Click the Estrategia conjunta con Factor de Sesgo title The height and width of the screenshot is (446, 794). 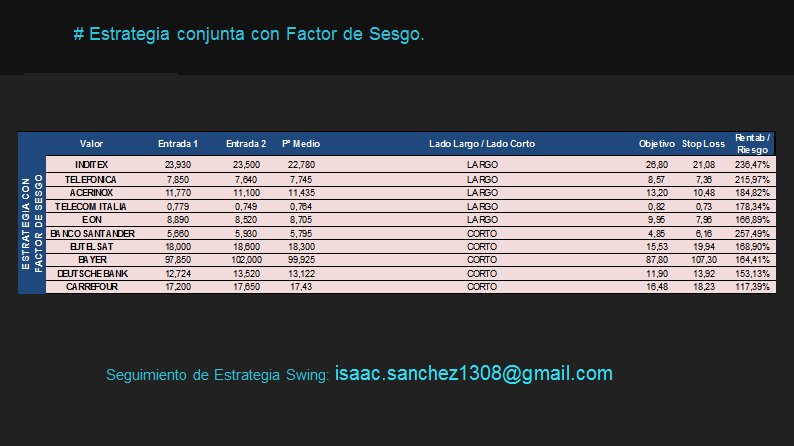pyautogui.click(x=249, y=34)
